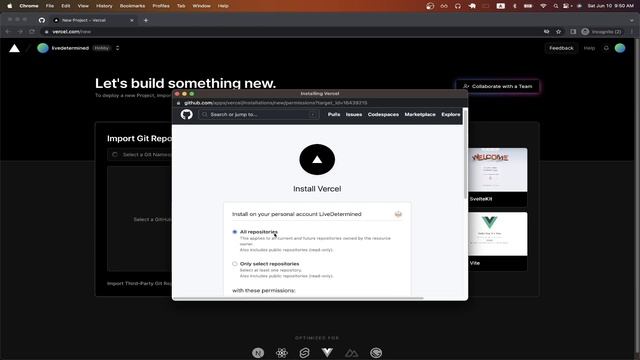Open Issues in GitHub nav
The image size is (640, 360).
click(x=354, y=114)
